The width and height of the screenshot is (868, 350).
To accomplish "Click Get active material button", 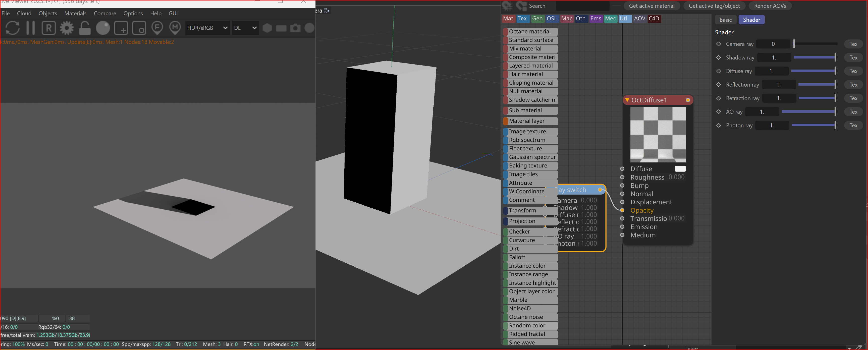I will 651,6.
